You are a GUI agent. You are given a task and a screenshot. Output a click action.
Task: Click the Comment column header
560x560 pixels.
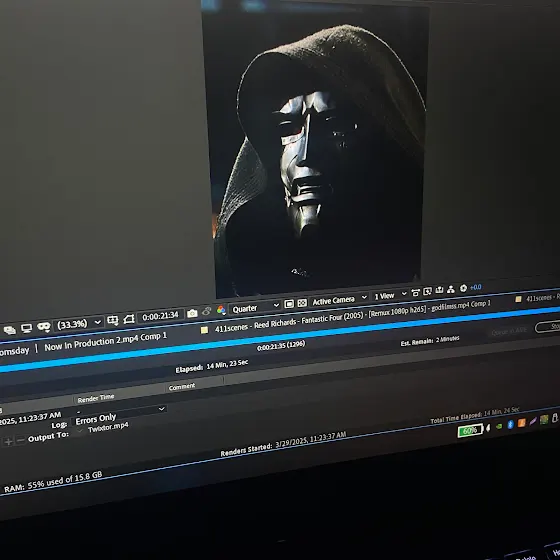click(x=182, y=387)
